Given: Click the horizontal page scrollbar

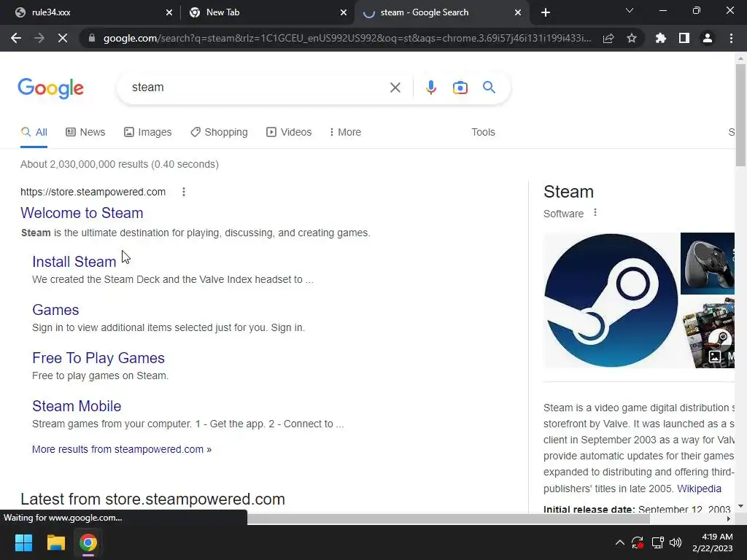Looking at the screenshot, I should coord(449,518).
